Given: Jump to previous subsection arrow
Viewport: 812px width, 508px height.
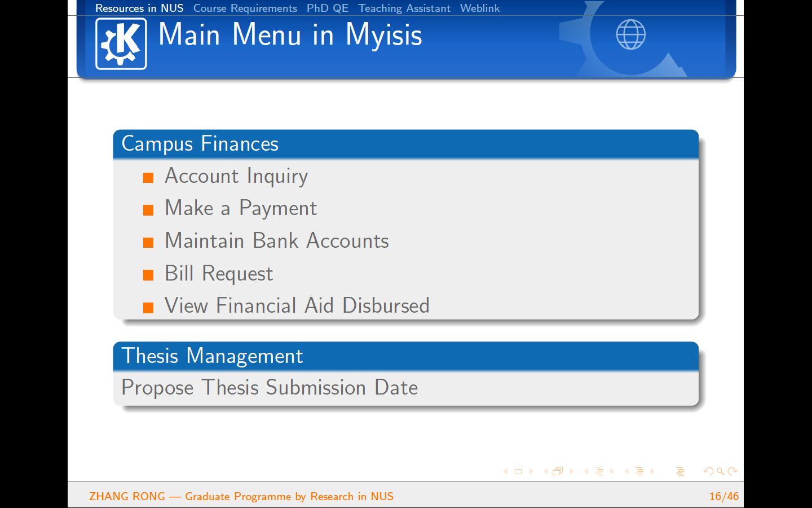Looking at the screenshot, I should tap(586, 471).
